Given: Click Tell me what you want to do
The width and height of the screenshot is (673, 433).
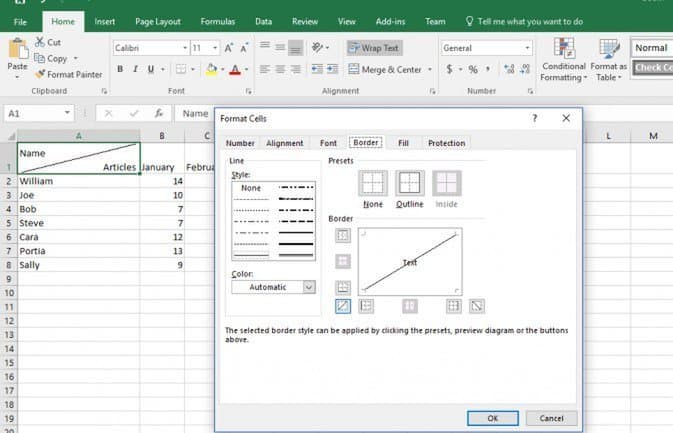Looking at the screenshot, I should coord(524,21).
